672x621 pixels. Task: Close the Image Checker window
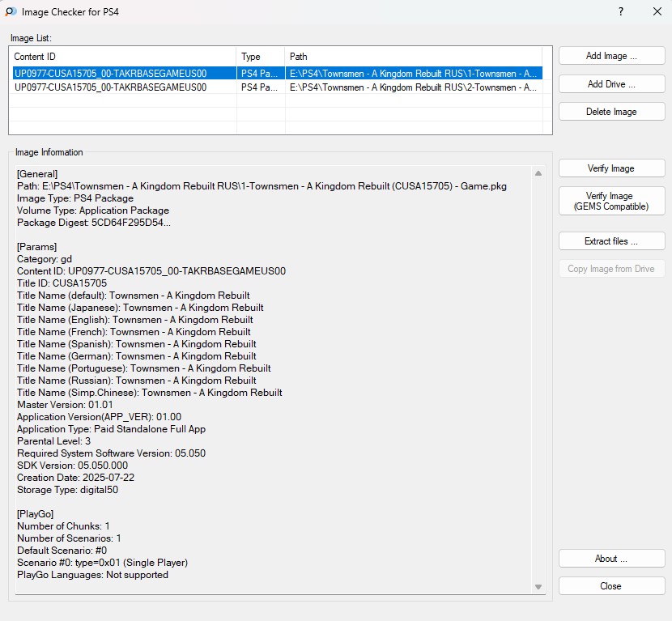click(x=657, y=11)
